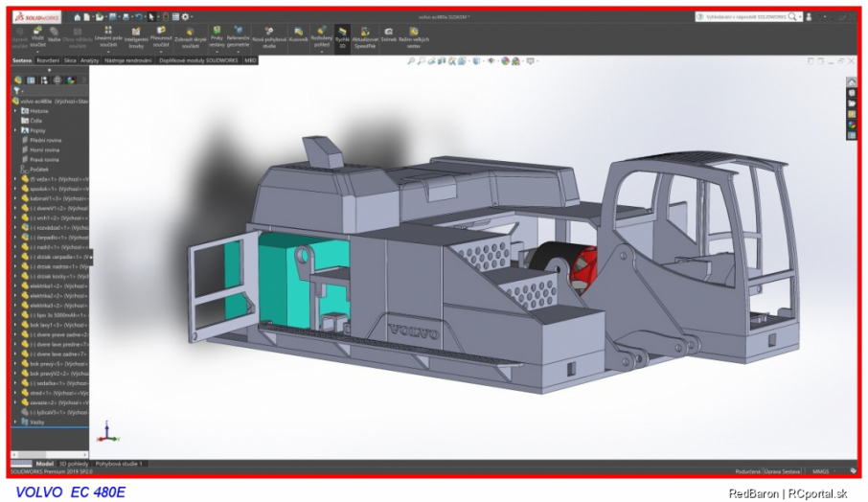Screen dimensions: 868x502
Task: Open the Options gear icon
Action: pos(186,17)
